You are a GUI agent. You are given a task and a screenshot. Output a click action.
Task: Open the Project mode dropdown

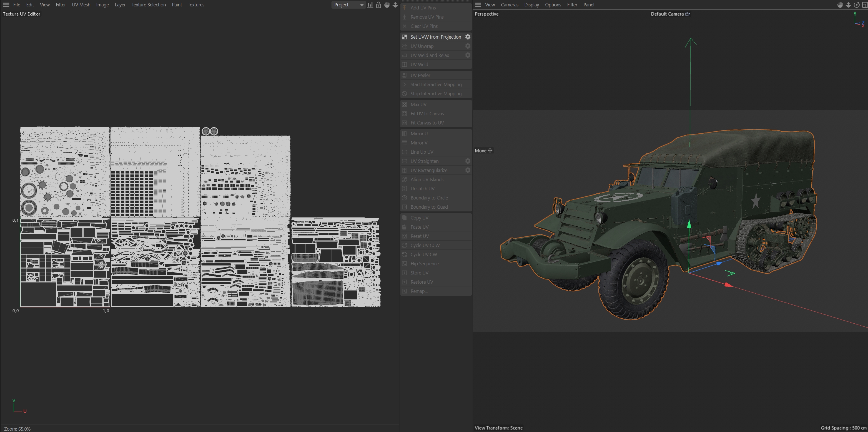348,5
